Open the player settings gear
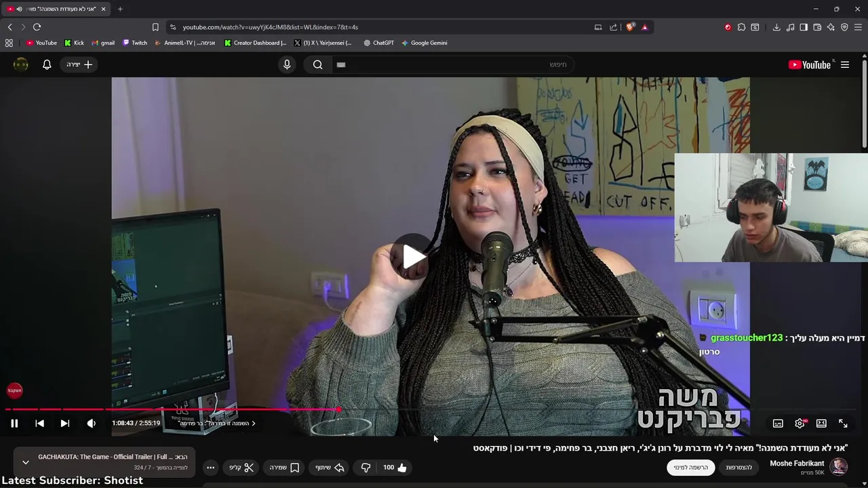868x488 pixels. coord(800,424)
